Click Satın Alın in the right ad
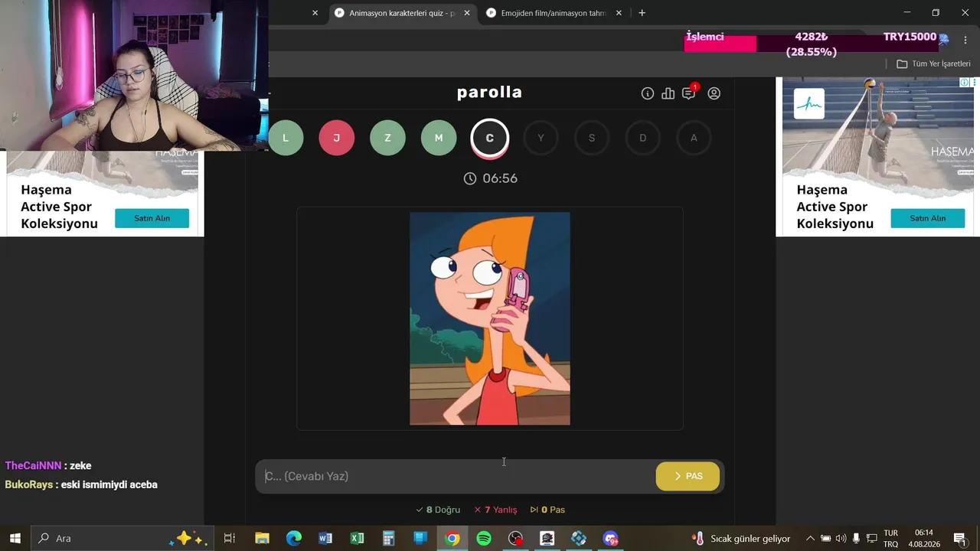 click(x=927, y=218)
